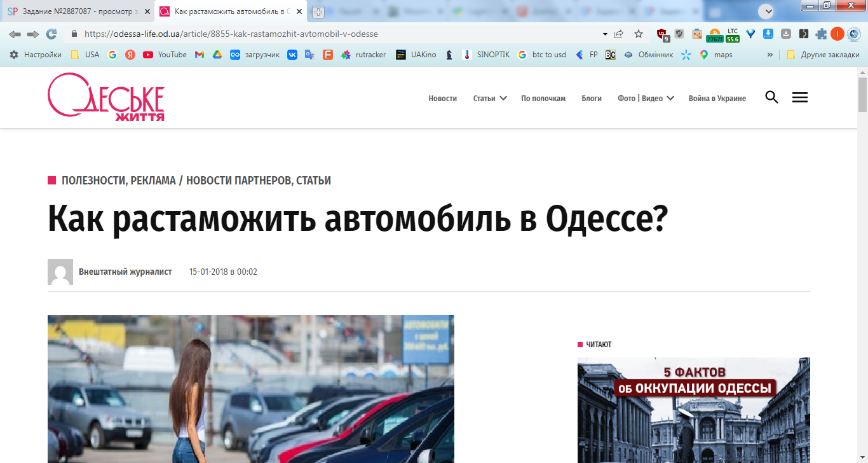Bookmark this page with the star
Screen dimensions: 868x463
[639, 34]
